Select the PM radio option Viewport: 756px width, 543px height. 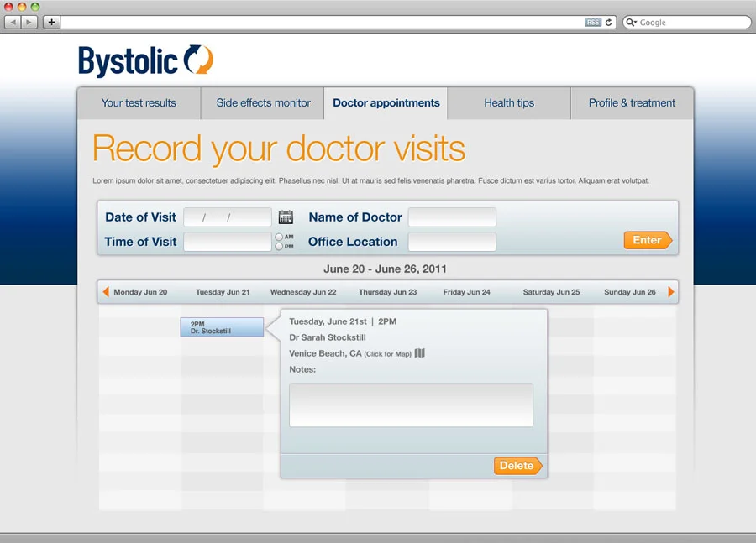click(x=279, y=246)
